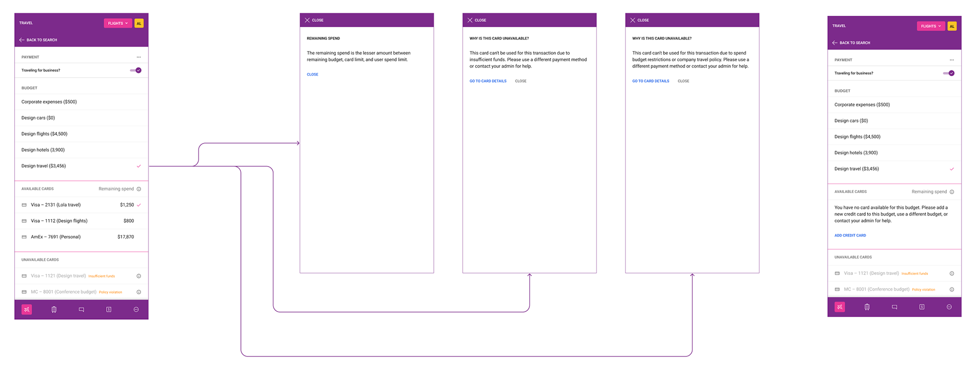Click Insufficient funds label in screen listing AmEx 7691
This screenshot has height=381, width=980.
[x=102, y=276]
